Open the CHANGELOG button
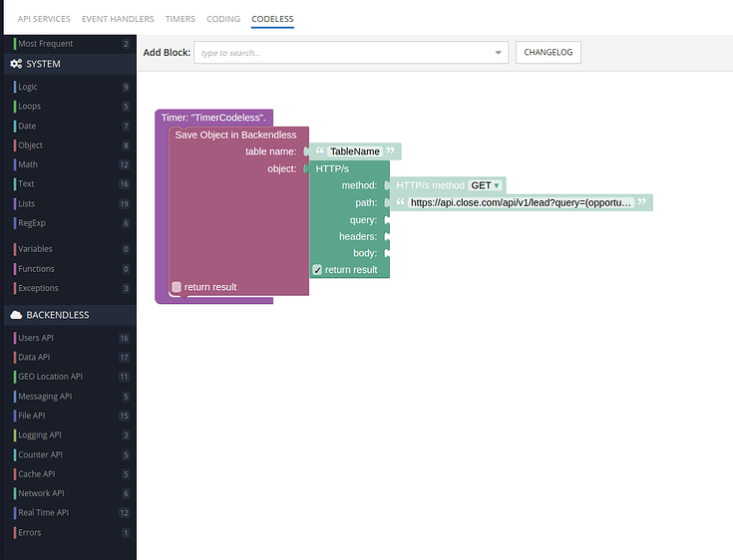 point(549,52)
